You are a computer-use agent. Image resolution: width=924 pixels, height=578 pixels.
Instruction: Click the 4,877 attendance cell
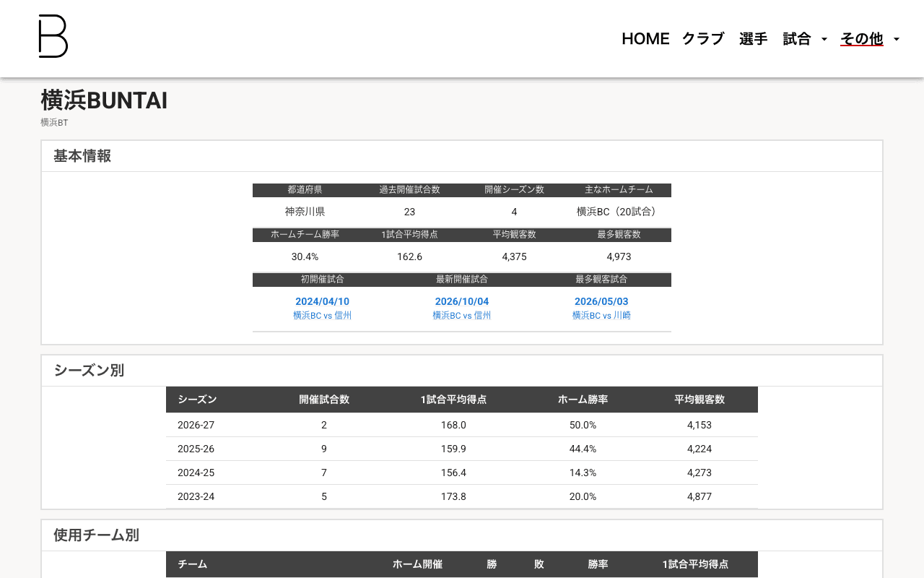(x=699, y=496)
